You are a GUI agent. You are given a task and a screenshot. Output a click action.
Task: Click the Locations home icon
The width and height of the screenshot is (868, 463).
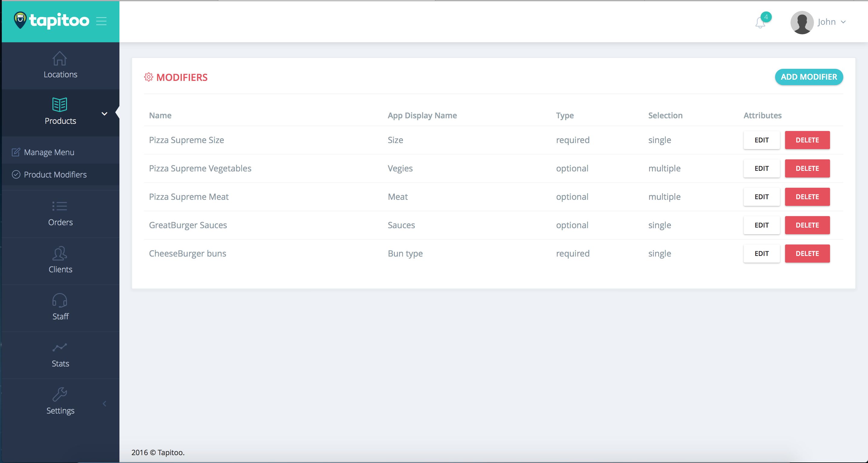tap(60, 58)
